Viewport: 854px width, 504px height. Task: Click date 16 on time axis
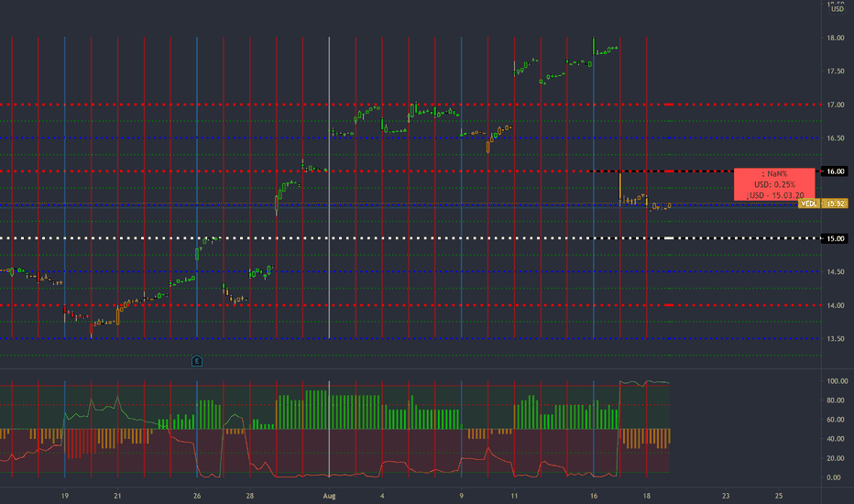(x=594, y=497)
